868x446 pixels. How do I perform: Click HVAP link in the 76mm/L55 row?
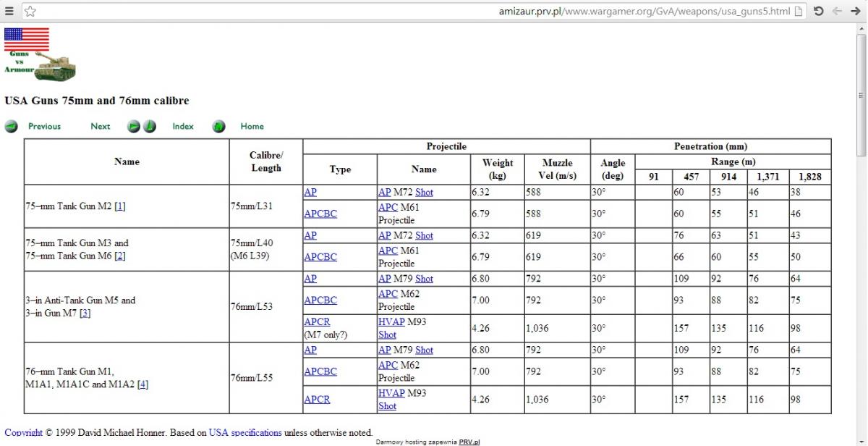pos(391,393)
